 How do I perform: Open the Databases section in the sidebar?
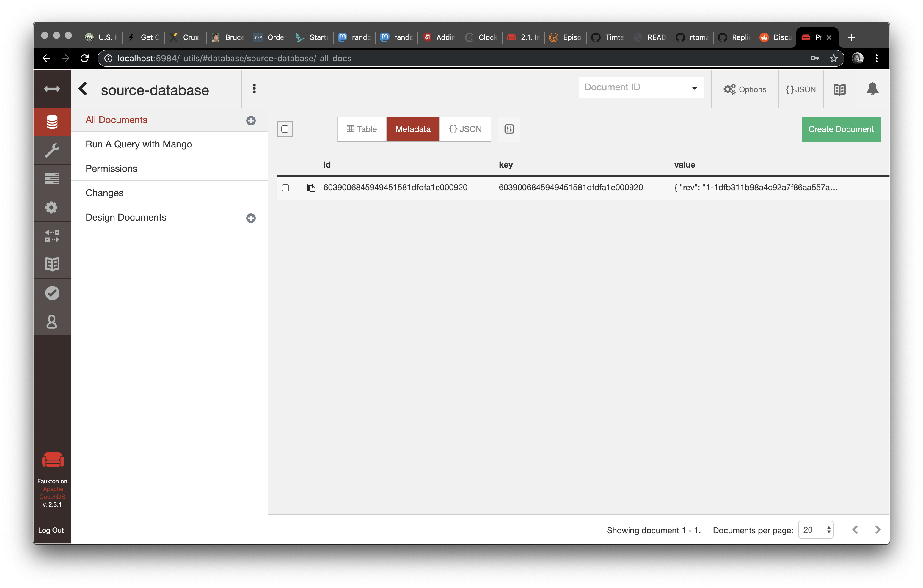pos(52,122)
